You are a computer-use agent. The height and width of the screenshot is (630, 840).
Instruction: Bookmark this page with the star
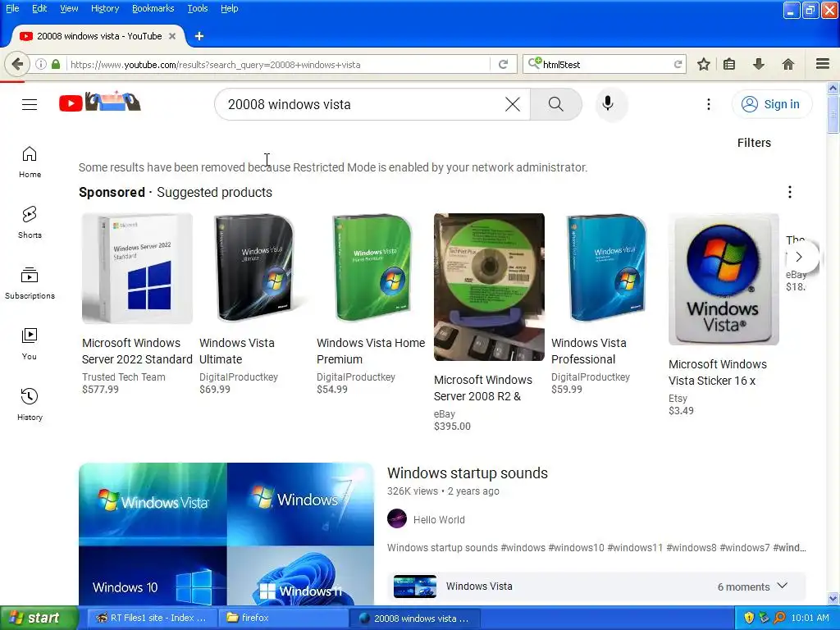703,64
